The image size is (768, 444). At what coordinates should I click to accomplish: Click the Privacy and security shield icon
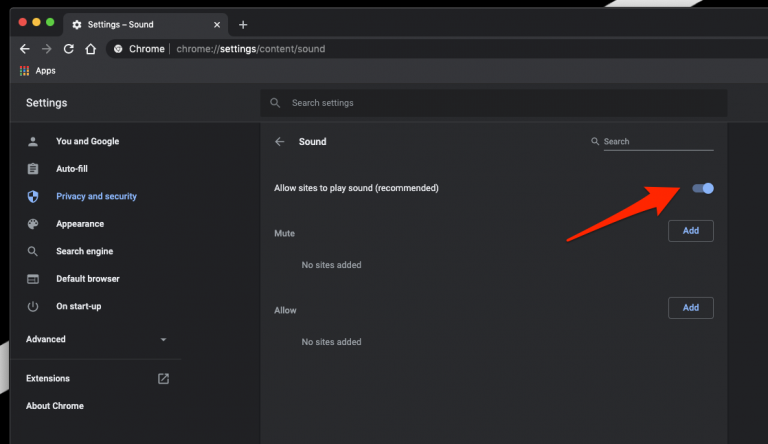click(x=33, y=197)
